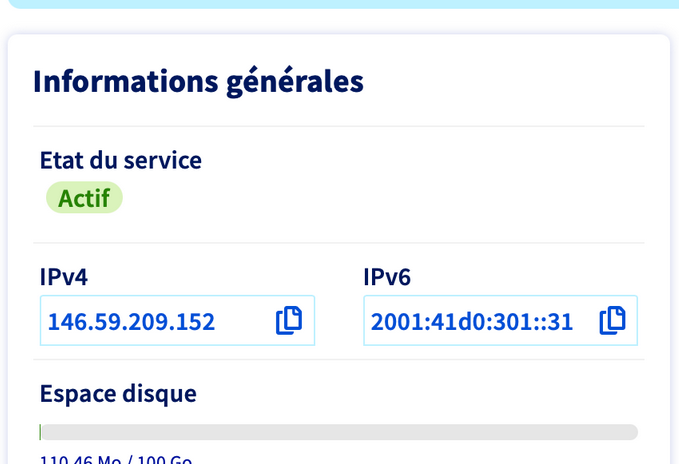Click the 110.46 Mo / 100 Go usage text

(115, 460)
